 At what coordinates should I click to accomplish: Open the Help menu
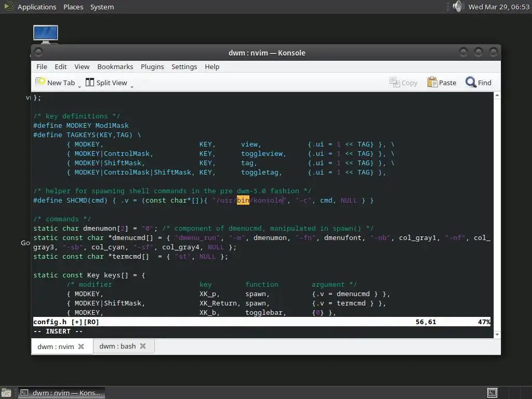coord(212,67)
